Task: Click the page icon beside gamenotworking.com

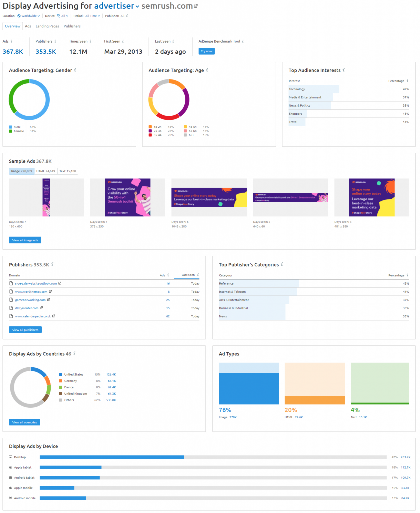Action: [x=11, y=300]
